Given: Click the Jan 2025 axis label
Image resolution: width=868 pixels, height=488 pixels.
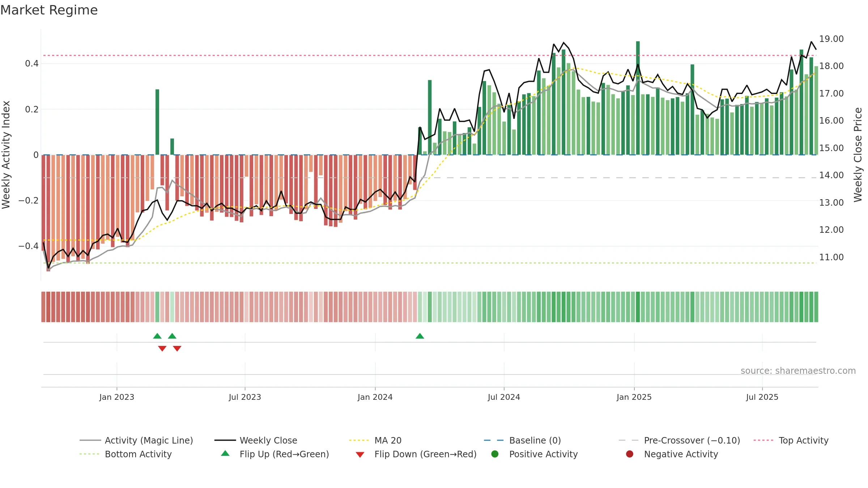Looking at the screenshot, I should (x=634, y=397).
